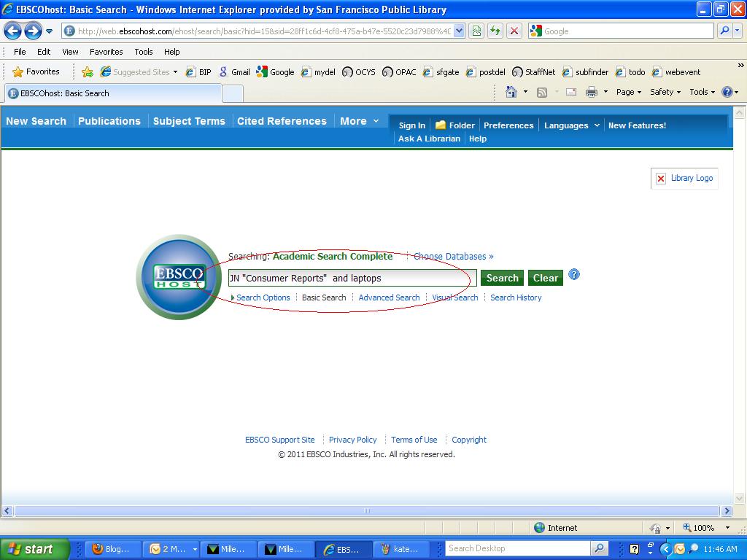Go forward with the browser Forward arrow
The height and width of the screenshot is (560, 747).
(x=33, y=31)
